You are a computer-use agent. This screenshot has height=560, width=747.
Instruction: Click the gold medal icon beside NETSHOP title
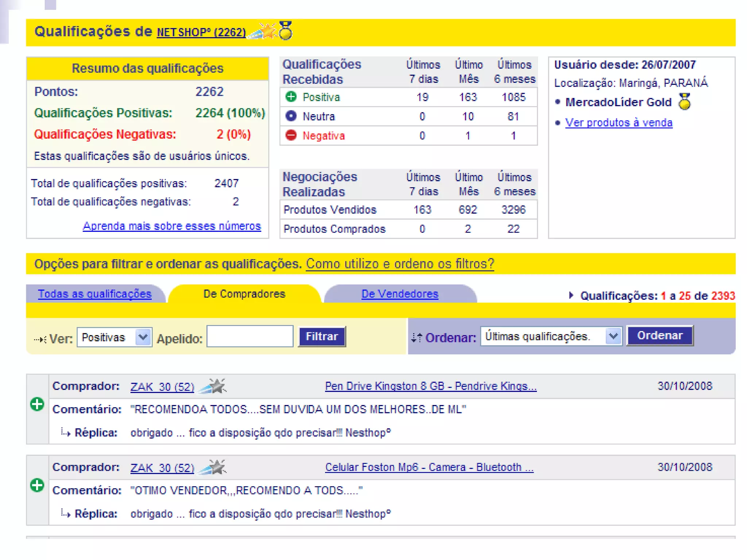[286, 31]
